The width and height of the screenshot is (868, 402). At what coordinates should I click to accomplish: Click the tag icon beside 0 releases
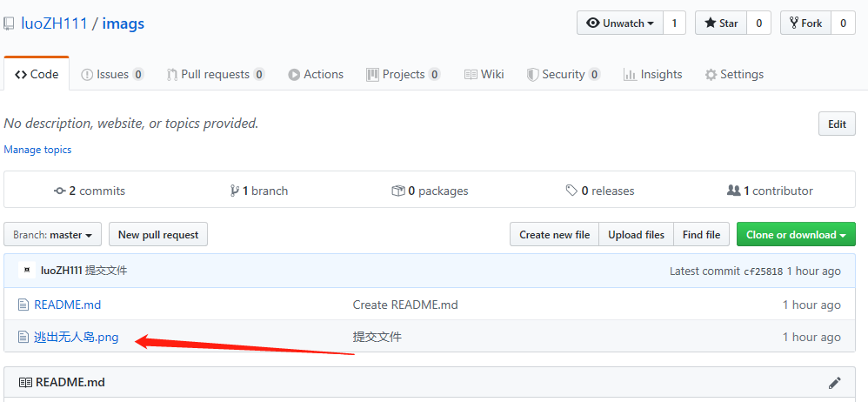571,191
